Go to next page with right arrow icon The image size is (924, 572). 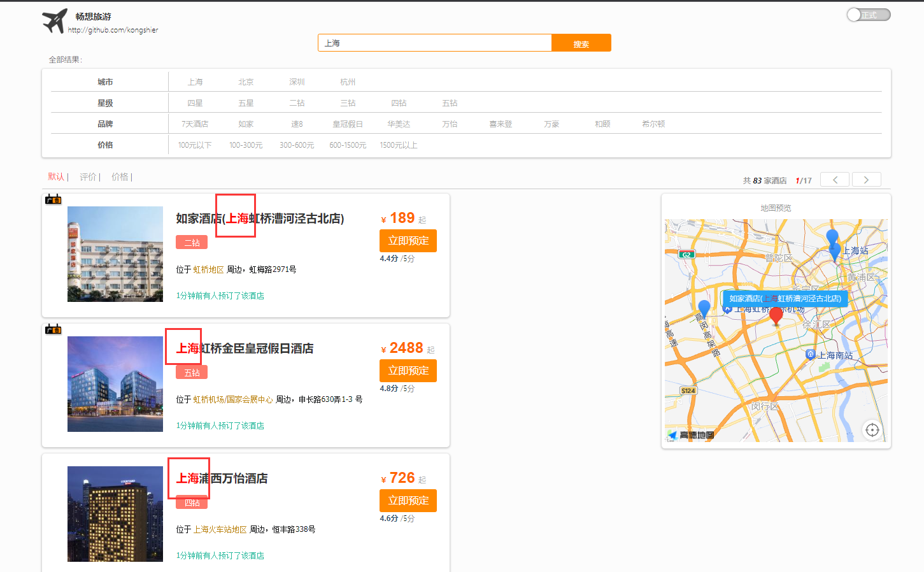click(x=866, y=179)
